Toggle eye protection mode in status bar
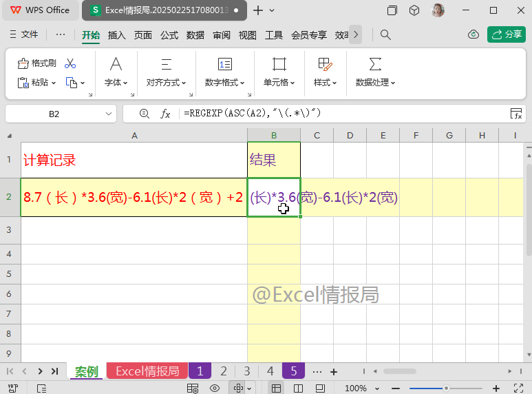The height and width of the screenshot is (394, 532). 215,388
